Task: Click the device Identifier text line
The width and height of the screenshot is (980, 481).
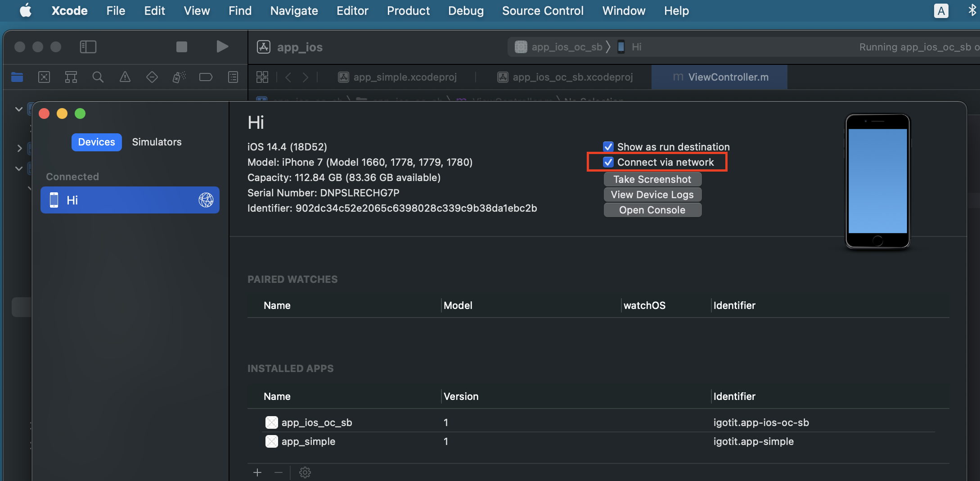Action: click(392, 208)
